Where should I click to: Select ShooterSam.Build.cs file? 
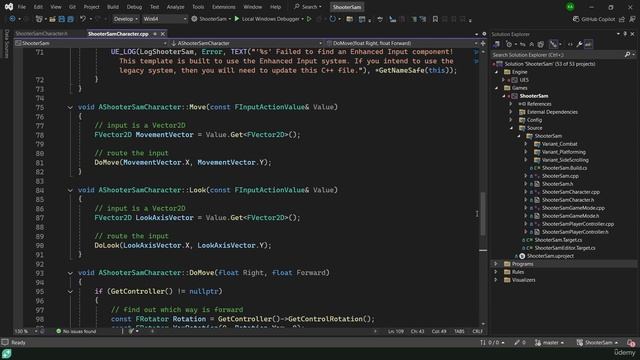click(564, 168)
